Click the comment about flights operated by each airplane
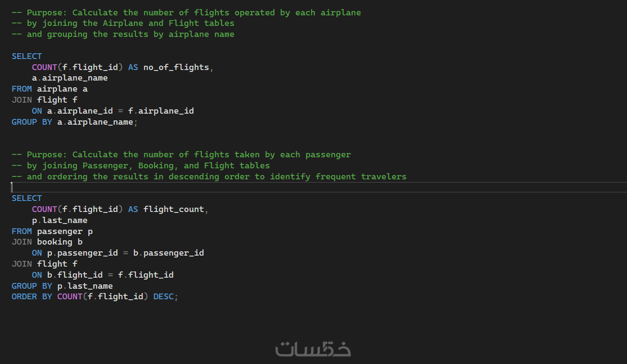The image size is (627, 364). coord(186,12)
